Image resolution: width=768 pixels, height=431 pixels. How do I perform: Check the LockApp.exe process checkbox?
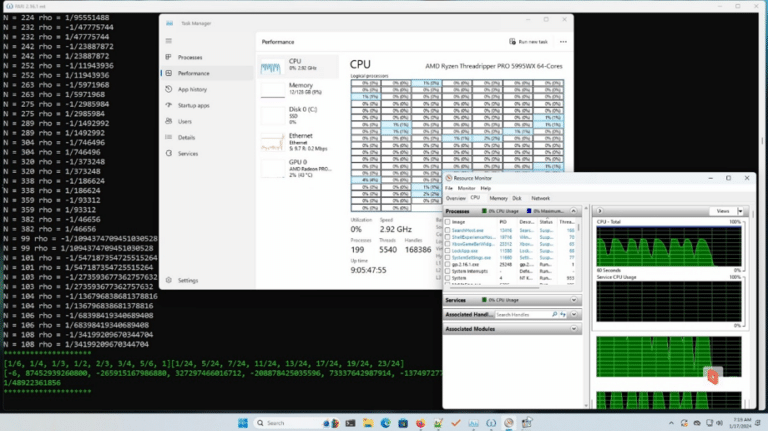448,251
